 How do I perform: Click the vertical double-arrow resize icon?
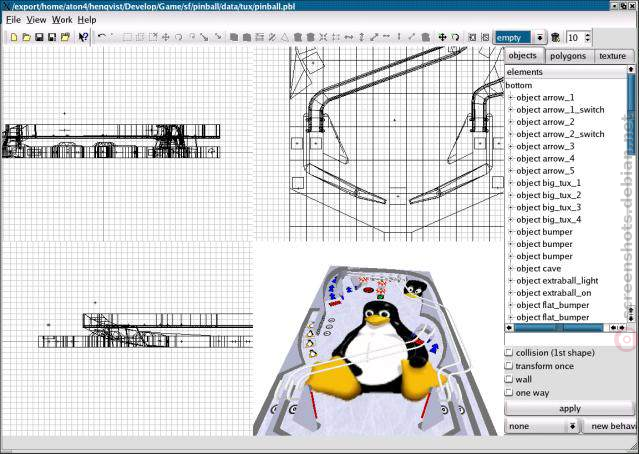click(361, 37)
